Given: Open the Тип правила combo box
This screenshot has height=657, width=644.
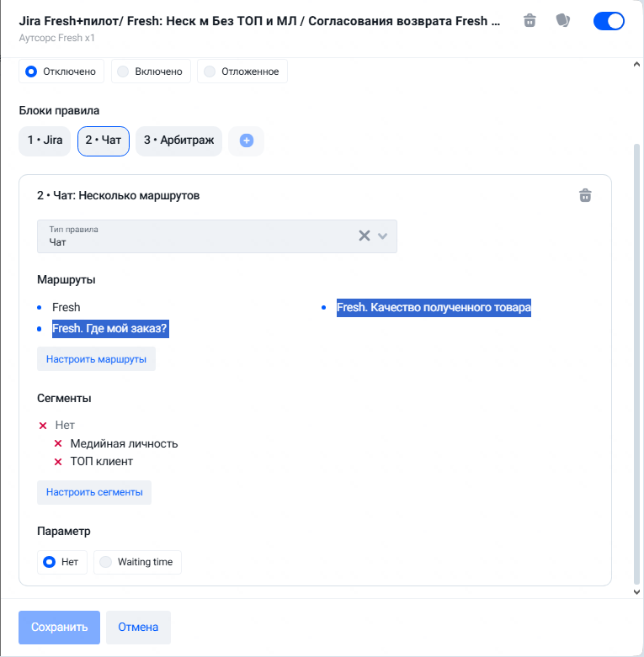Looking at the screenshot, I should click(x=216, y=236).
